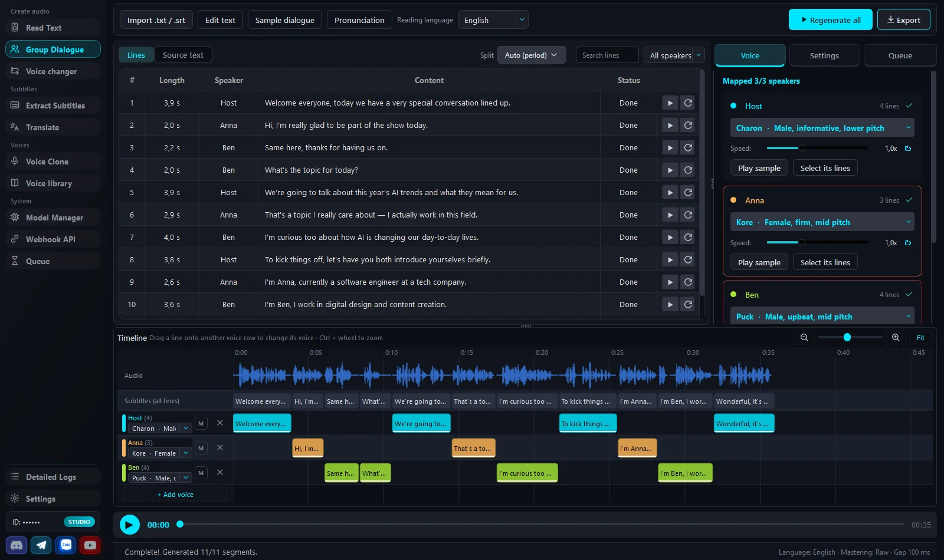This screenshot has width=944, height=560.
Task: Switch to the Settings tab
Action: pos(824,55)
